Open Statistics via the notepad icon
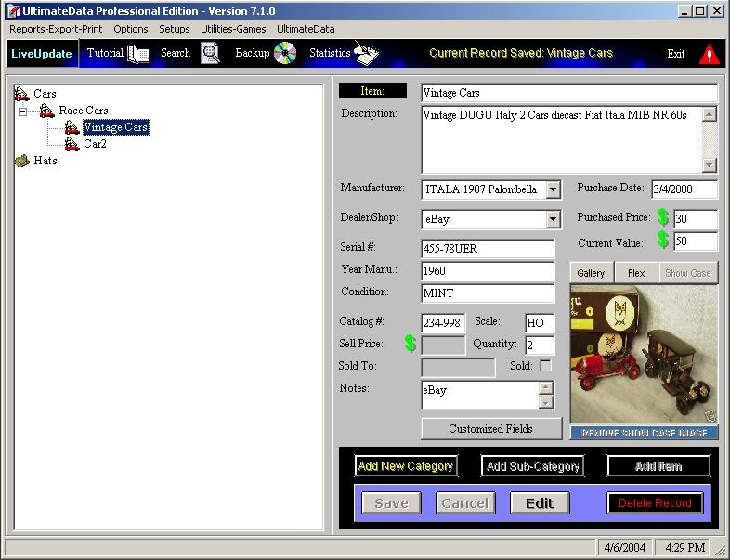This screenshot has width=730, height=560. [x=367, y=54]
